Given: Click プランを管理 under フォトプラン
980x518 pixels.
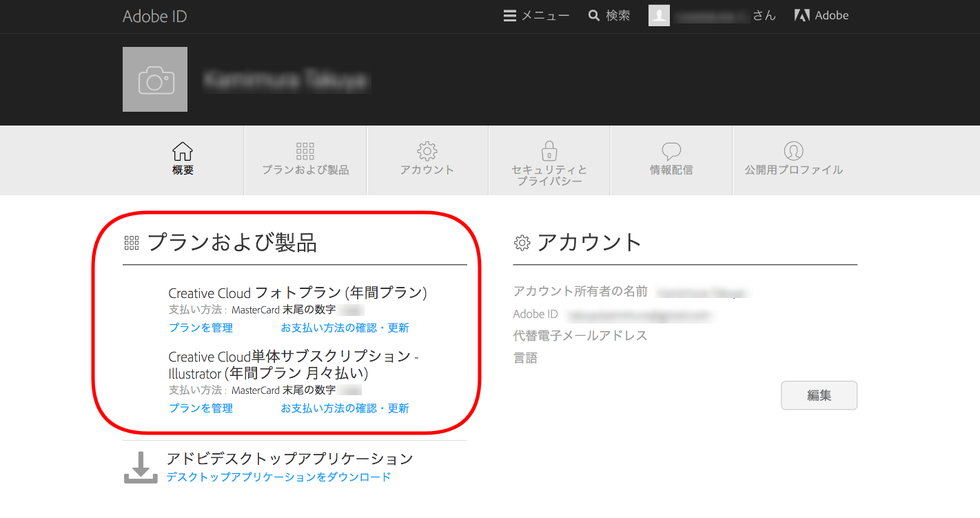Looking at the screenshot, I should click(201, 328).
